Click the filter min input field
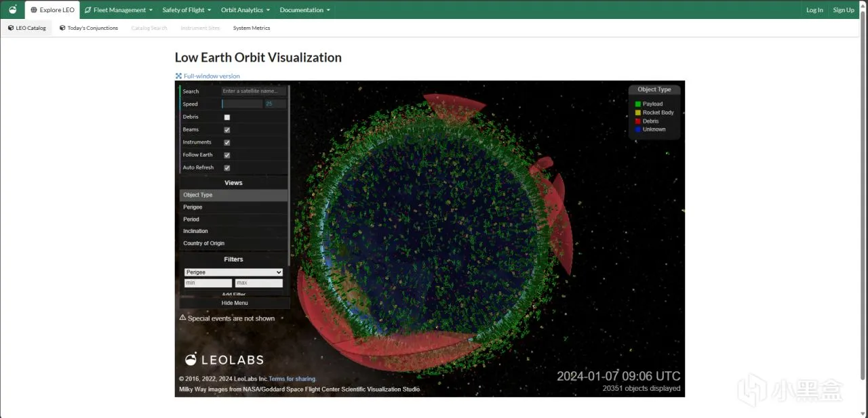This screenshot has width=868, height=418. pos(208,283)
